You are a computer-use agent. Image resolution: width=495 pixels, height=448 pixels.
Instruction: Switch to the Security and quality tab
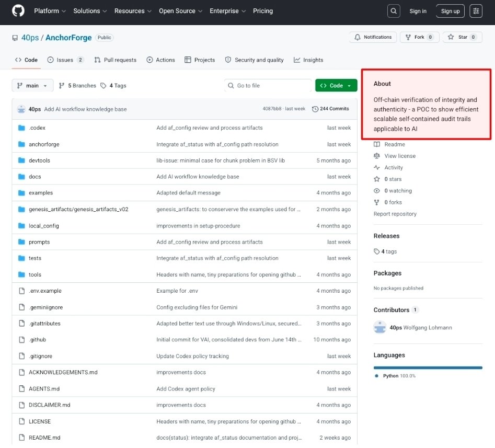click(x=254, y=60)
